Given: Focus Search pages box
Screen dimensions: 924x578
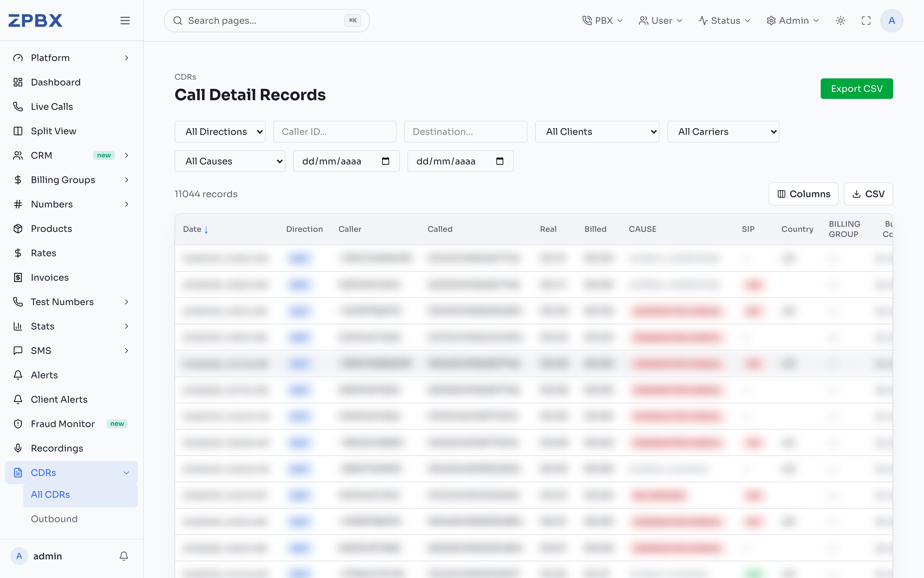Looking at the screenshot, I should tap(267, 20).
